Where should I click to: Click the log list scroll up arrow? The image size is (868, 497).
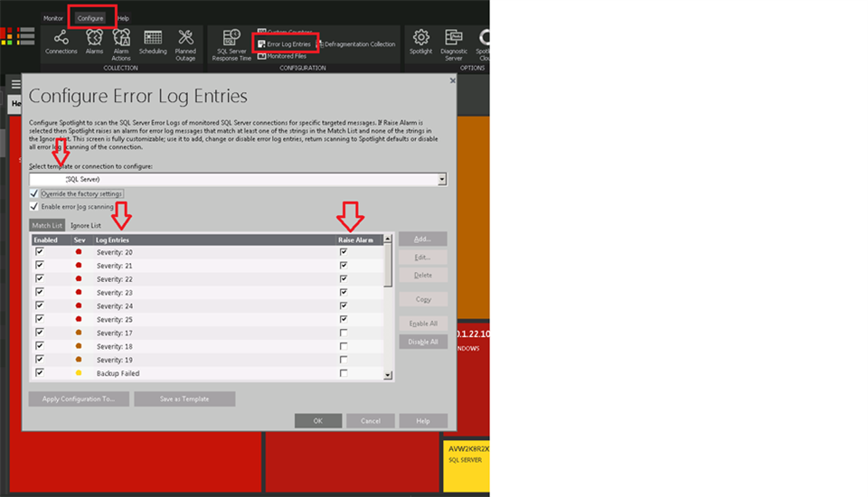pyautogui.click(x=388, y=239)
